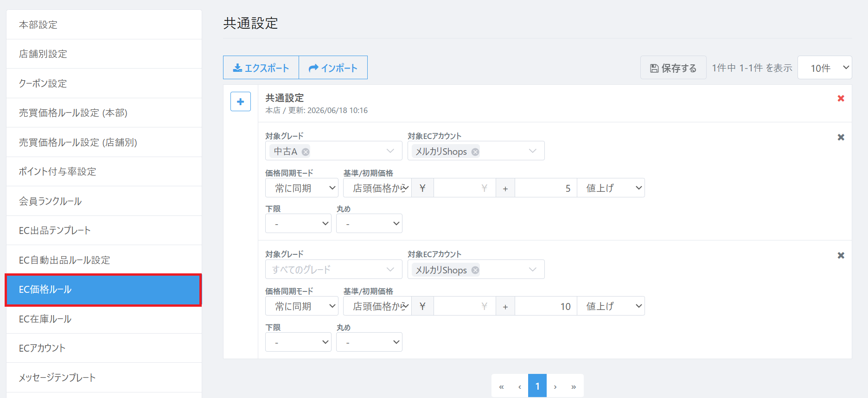
Task: Open 丸め dropdown in first rule
Action: pyautogui.click(x=369, y=223)
